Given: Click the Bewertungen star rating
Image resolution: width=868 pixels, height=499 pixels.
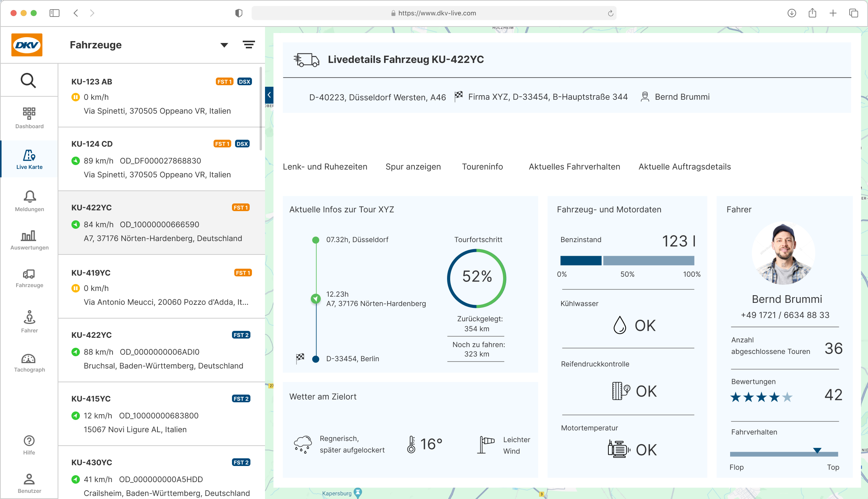Looking at the screenshot, I should pos(761,397).
